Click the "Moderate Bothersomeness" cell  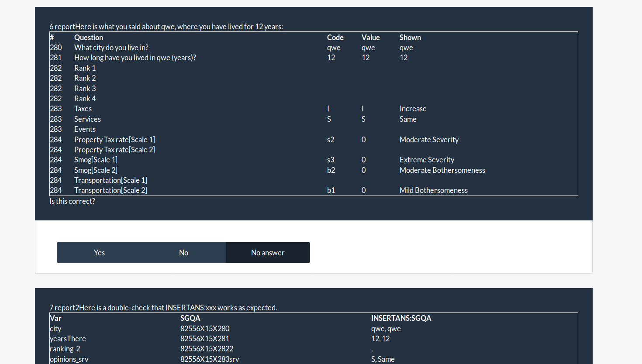442,170
